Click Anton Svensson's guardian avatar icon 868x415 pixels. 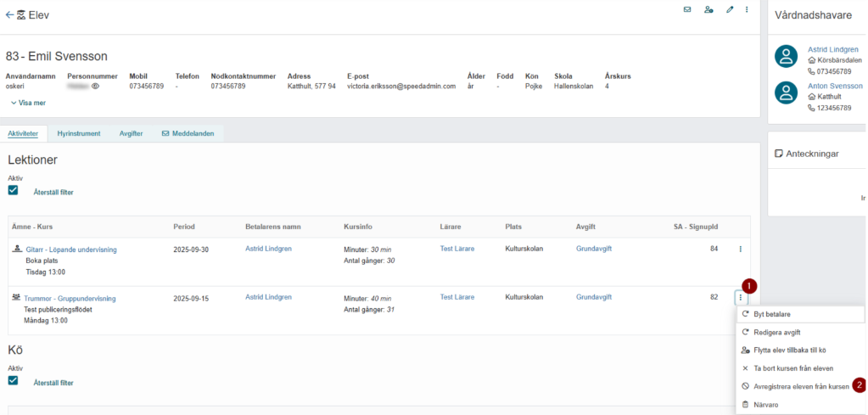click(786, 93)
